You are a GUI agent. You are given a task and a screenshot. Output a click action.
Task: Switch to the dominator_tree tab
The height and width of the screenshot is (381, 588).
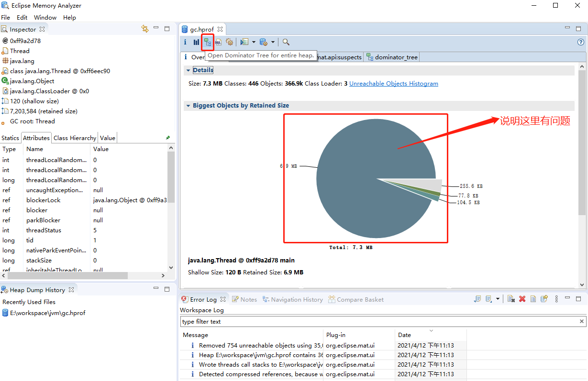(392, 57)
